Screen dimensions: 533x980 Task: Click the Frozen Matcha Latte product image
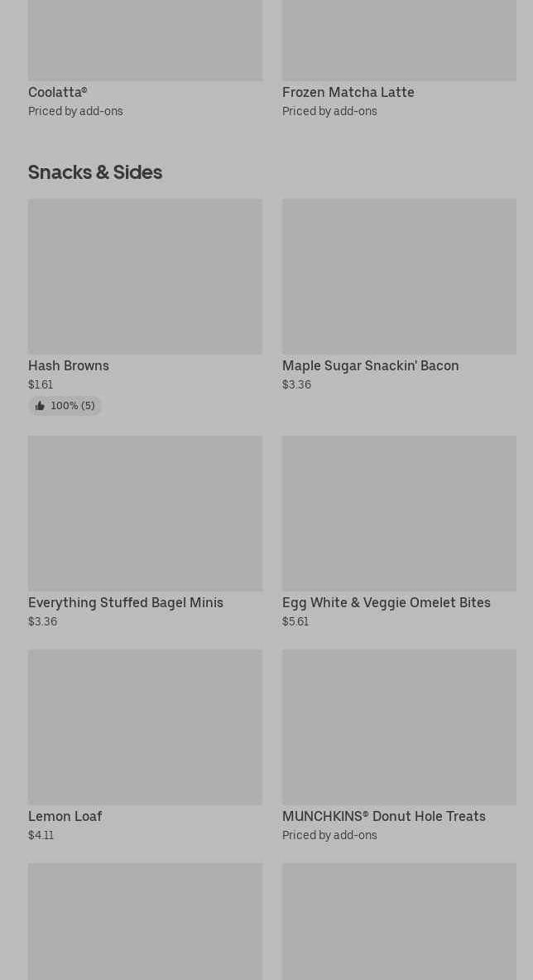399,40
